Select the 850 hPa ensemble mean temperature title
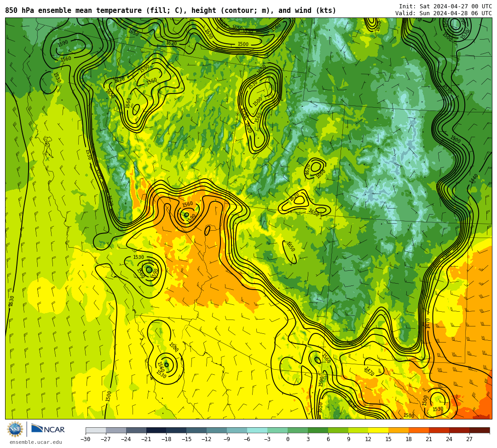The width and height of the screenshot is (497, 448). pos(171,11)
